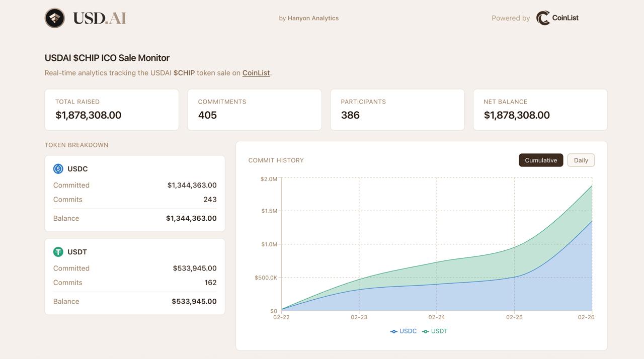Click the USDT committed amount row

pos(135,268)
